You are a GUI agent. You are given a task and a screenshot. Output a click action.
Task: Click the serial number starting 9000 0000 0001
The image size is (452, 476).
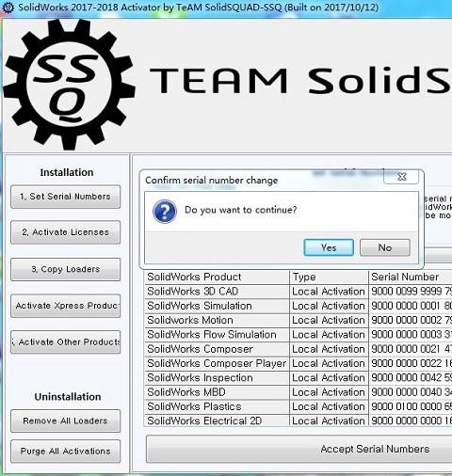pyautogui.click(x=411, y=306)
